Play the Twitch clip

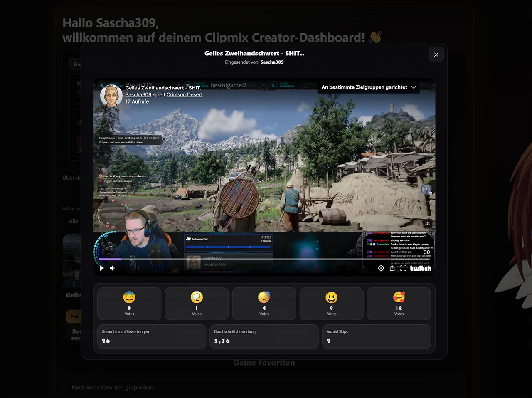pyautogui.click(x=102, y=268)
